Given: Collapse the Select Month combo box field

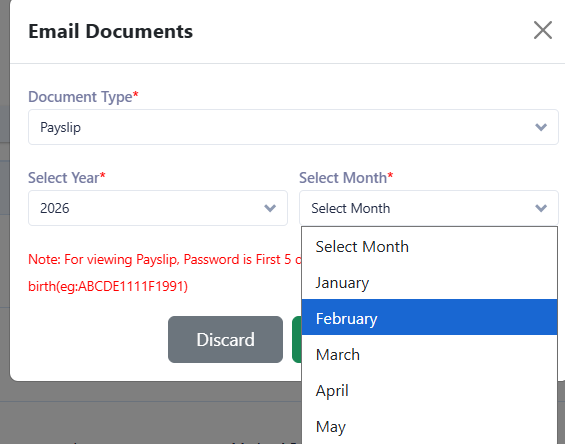Looking at the screenshot, I should tap(429, 208).
